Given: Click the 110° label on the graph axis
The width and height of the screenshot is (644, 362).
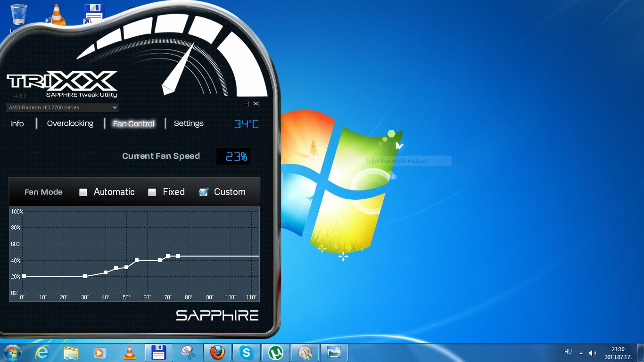Looking at the screenshot, I should tap(252, 297).
